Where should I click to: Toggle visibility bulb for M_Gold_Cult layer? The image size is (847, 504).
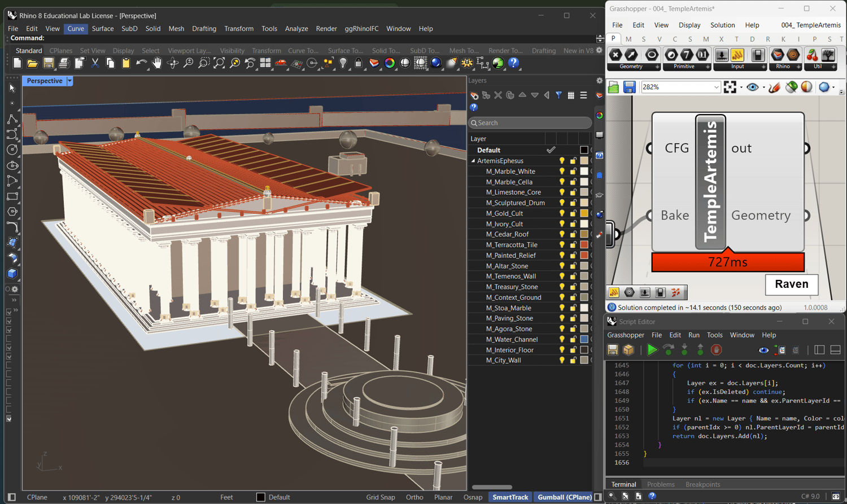pos(562,213)
